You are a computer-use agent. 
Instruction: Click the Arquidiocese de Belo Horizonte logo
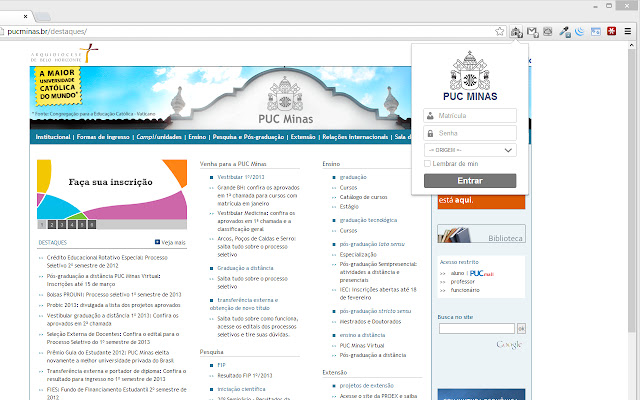coord(64,54)
